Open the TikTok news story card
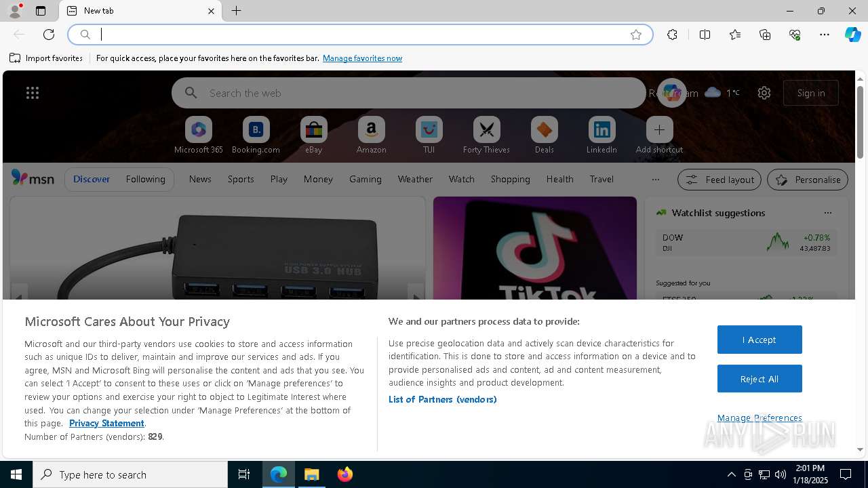 coord(535,248)
